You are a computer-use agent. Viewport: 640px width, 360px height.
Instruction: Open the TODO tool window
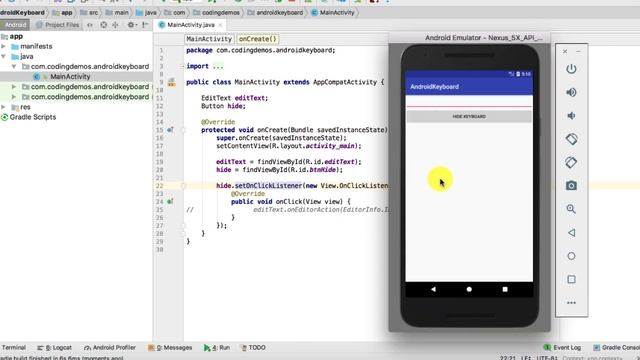(253, 348)
